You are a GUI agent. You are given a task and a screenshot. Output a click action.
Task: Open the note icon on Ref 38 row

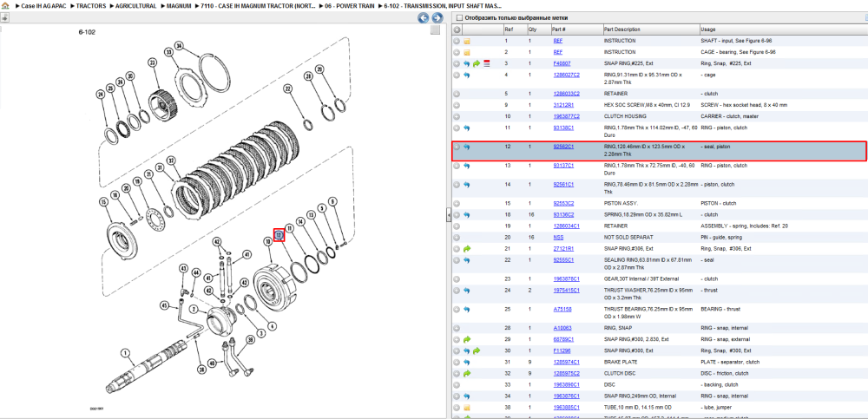[467, 408]
